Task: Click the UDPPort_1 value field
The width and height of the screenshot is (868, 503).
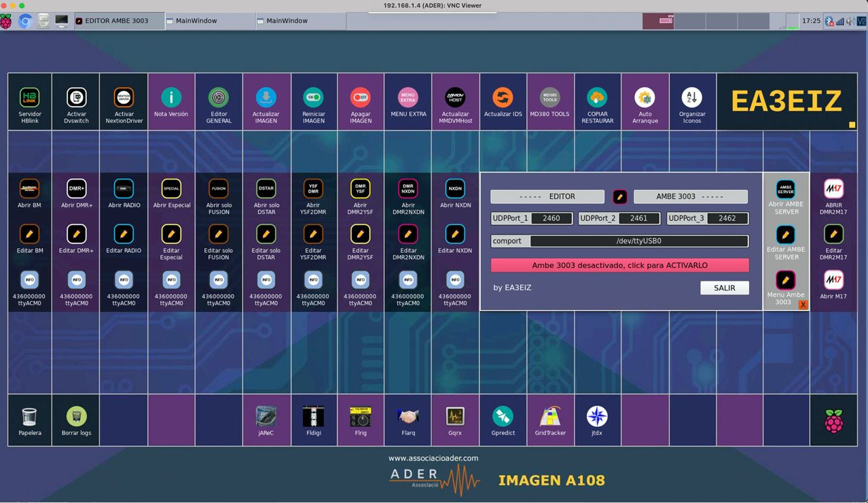Action: [551, 218]
